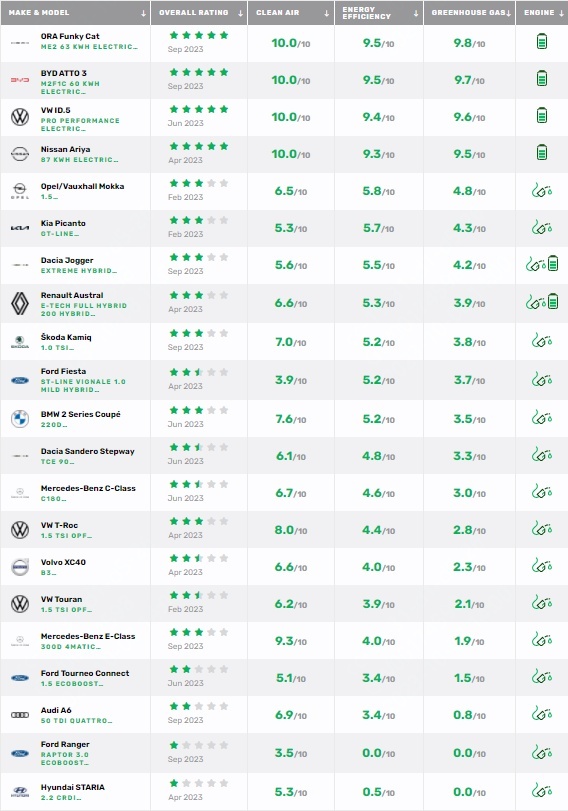Click the Audi rings logo beside A6
The height and width of the screenshot is (811, 568).
tap(20, 715)
